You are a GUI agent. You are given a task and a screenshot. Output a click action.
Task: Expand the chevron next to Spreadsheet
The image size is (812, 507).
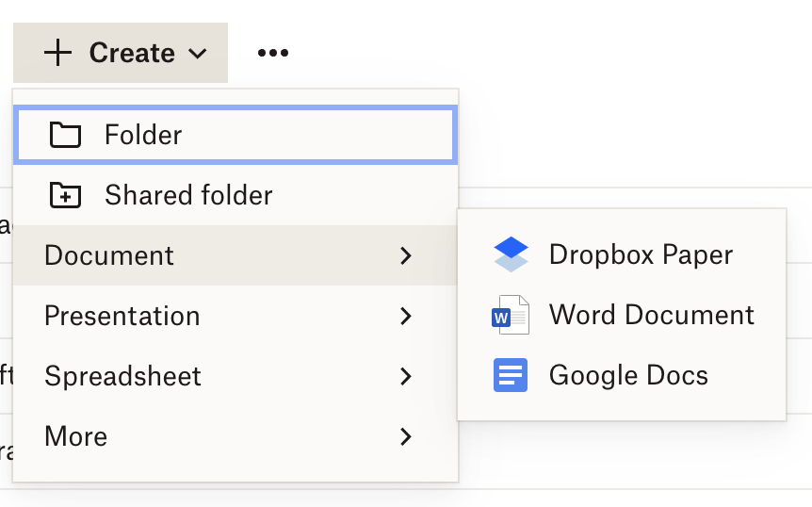pyautogui.click(x=406, y=376)
